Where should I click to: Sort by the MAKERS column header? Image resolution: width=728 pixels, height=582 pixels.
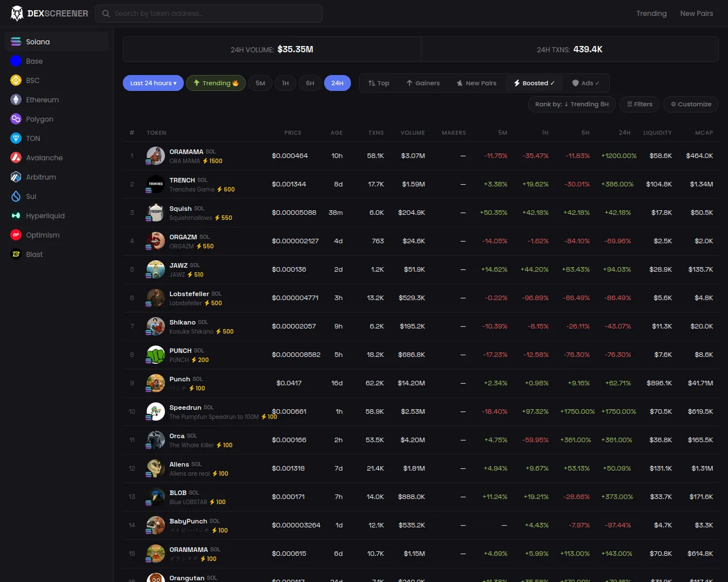pos(454,132)
